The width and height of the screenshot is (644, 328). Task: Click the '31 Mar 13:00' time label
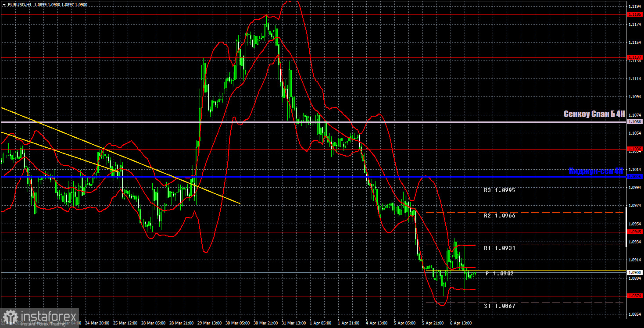tap(295, 323)
